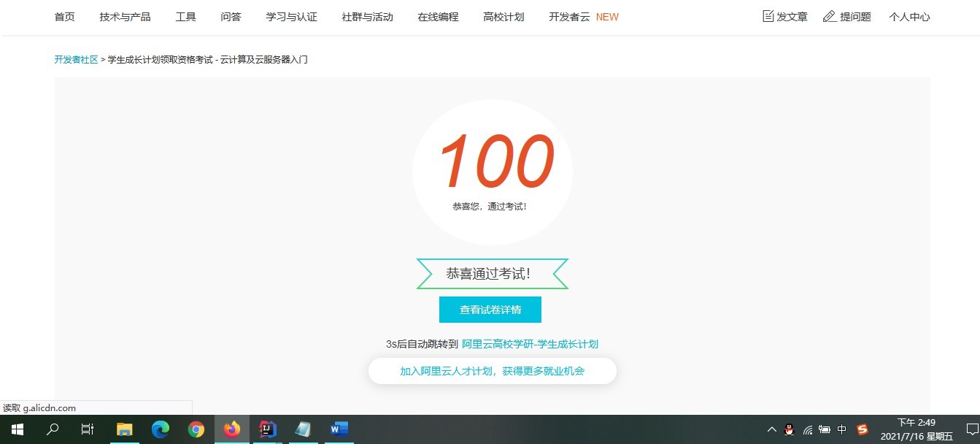Screen dimensions: 980x444
Task: Click the Wi-Fi network tray icon
Action: tap(808, 429)
